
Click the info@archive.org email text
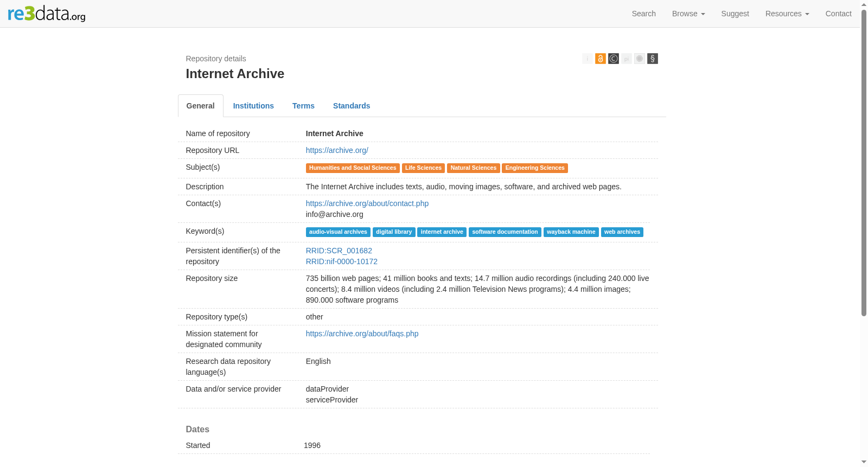click(x=335, y=214)
